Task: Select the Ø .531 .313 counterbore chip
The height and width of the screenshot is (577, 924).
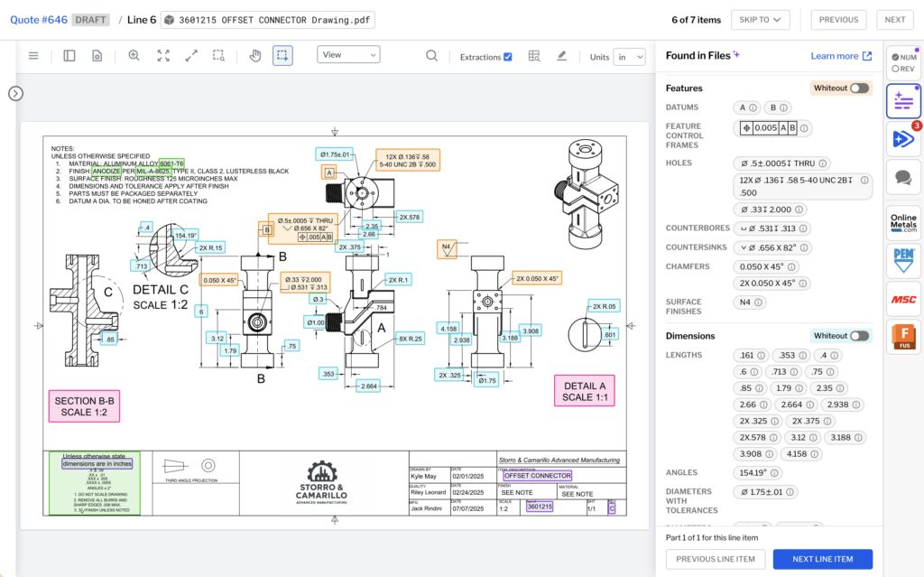Action: pos(772,228)
